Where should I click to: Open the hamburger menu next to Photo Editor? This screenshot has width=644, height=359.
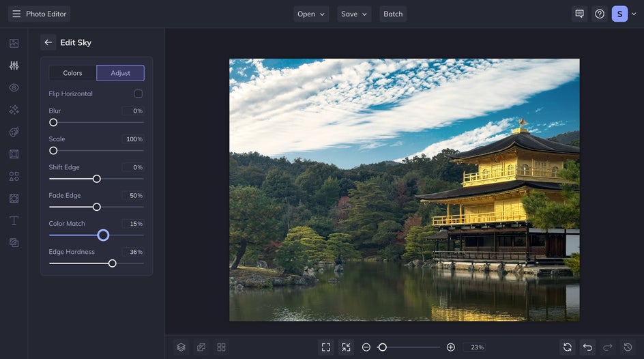point(16,14)
